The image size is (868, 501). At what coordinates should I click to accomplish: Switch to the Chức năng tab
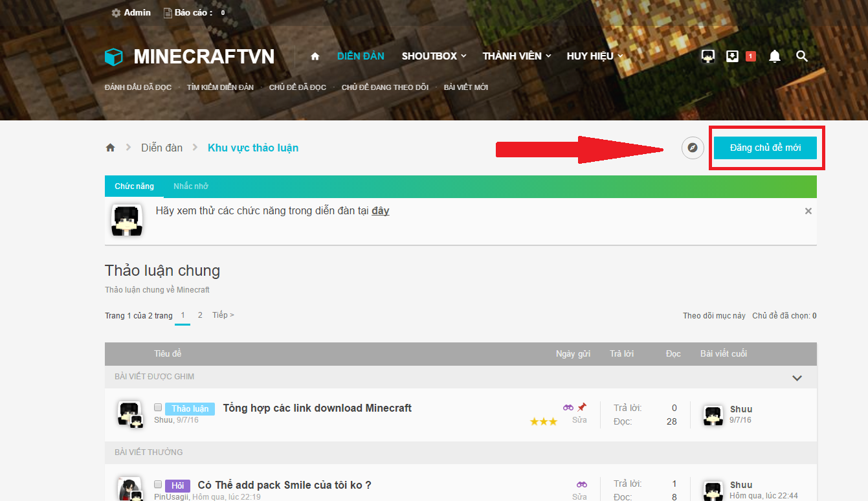coord(135,186)
